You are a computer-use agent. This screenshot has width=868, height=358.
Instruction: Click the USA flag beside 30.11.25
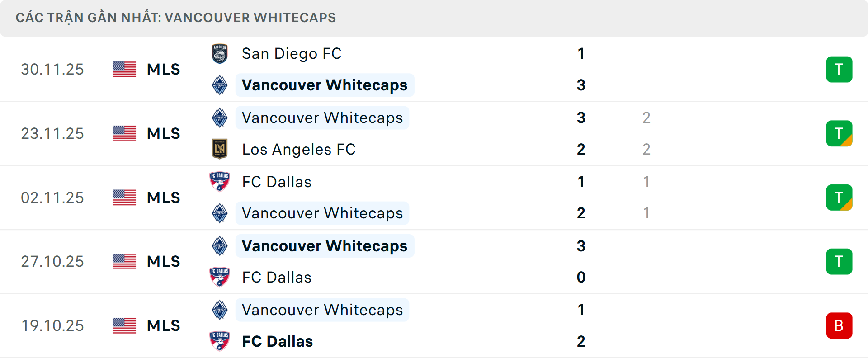point(124,69)
